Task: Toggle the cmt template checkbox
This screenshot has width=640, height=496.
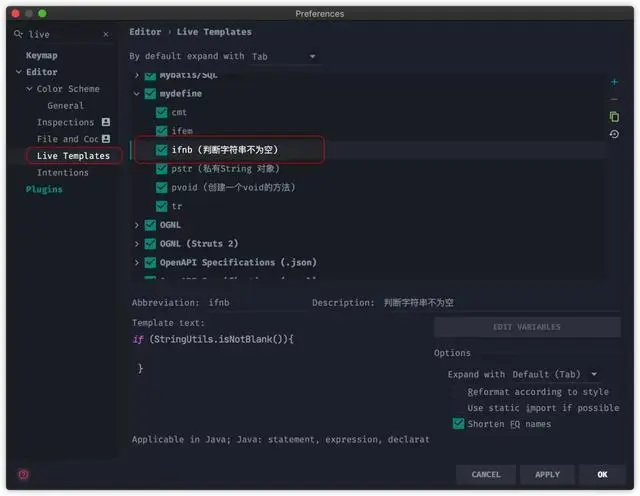Action: (x=162, y=112)
